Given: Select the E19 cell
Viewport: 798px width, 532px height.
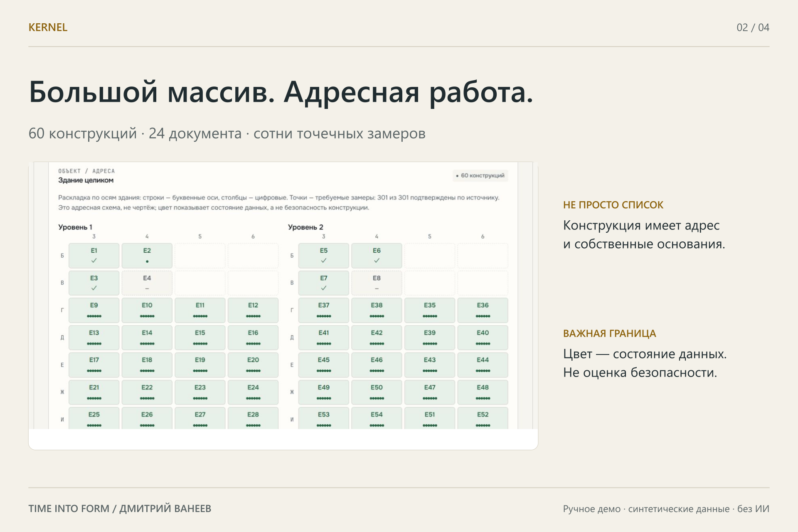Looking at the screenshot, I should pyautogui.click(x=200, y=365).
